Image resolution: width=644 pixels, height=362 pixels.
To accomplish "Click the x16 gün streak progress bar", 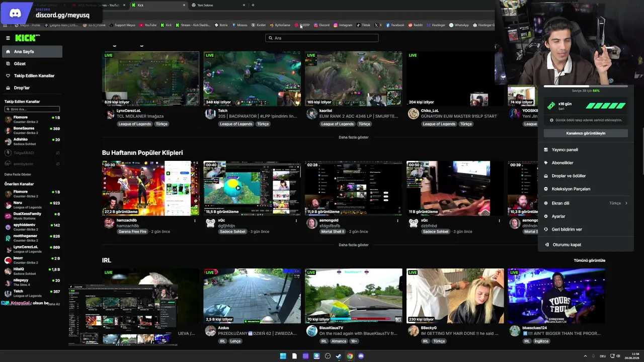I will click(x=606, y=106).
